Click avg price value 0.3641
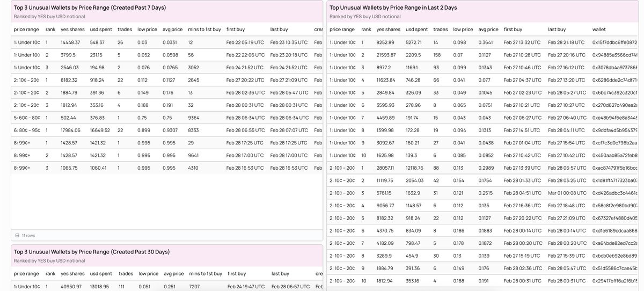 coord(486,42)
